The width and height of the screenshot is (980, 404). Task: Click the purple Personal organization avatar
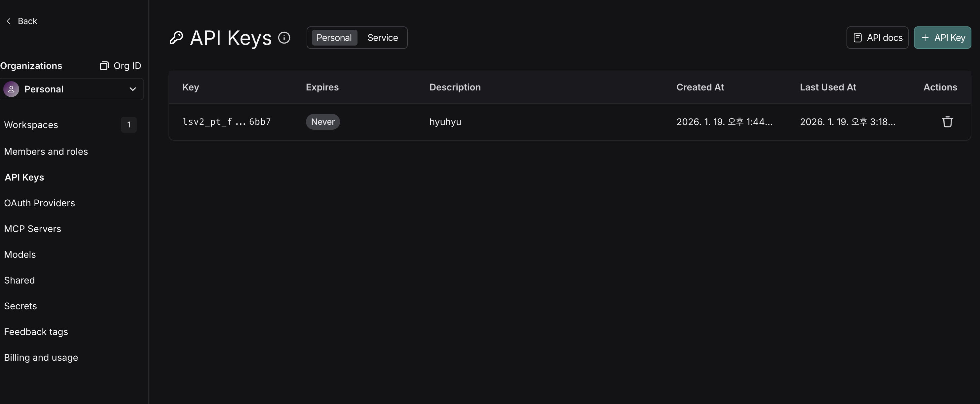11,89
